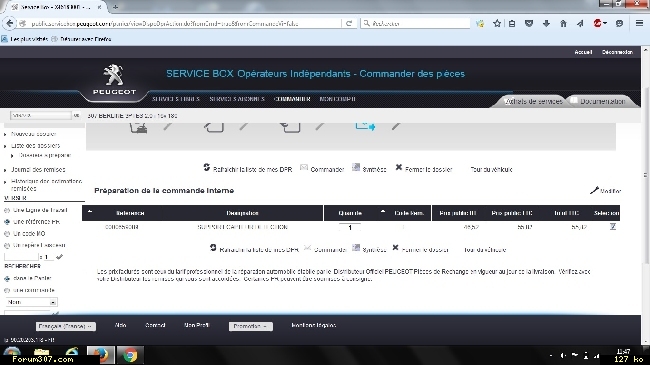Sort table by the Référence column arrow
Viewport: 650px width, 365px height.
click(x=90, y=212)
